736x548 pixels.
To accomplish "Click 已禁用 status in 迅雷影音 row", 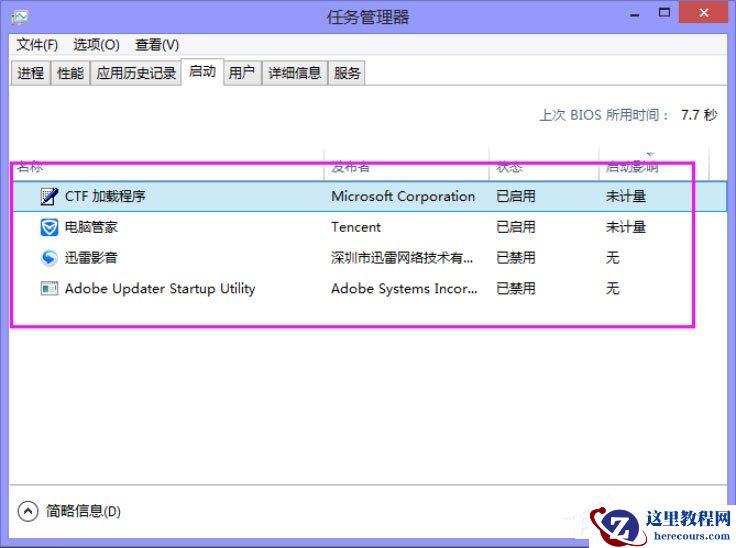I will pyautogui.click(x=516, y=258).
